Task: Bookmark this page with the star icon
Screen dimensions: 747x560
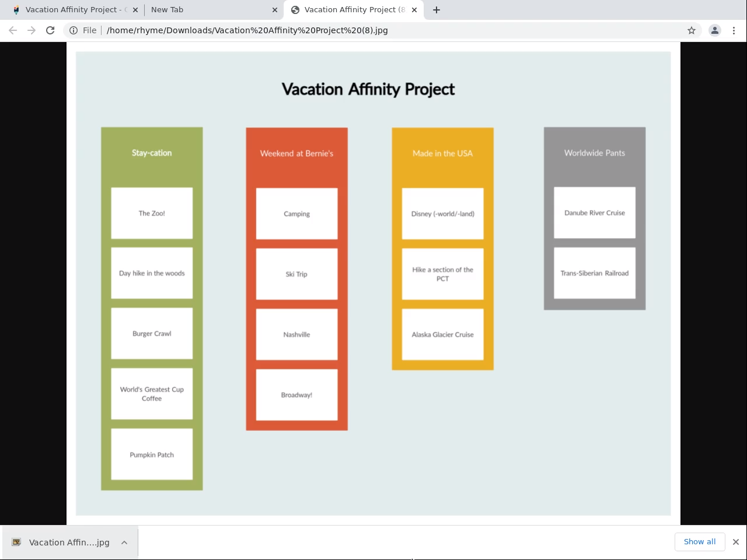Action: pyautogui.click(x=692, y=30)
